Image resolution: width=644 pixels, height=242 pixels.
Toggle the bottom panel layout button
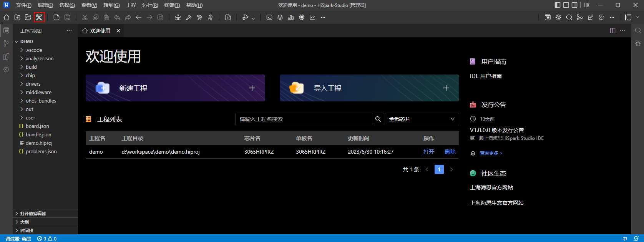[566, 5]
